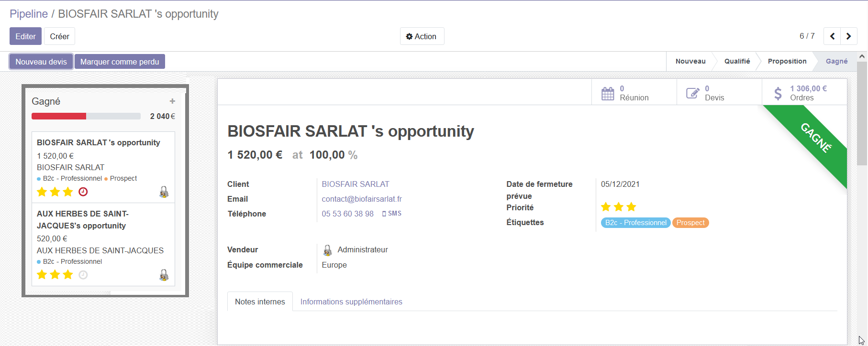Screen dimensions: 868x346
Task: Open BIOSFAIR SARLAT 's opportunity kanban card title
Action: coord(99,142)
